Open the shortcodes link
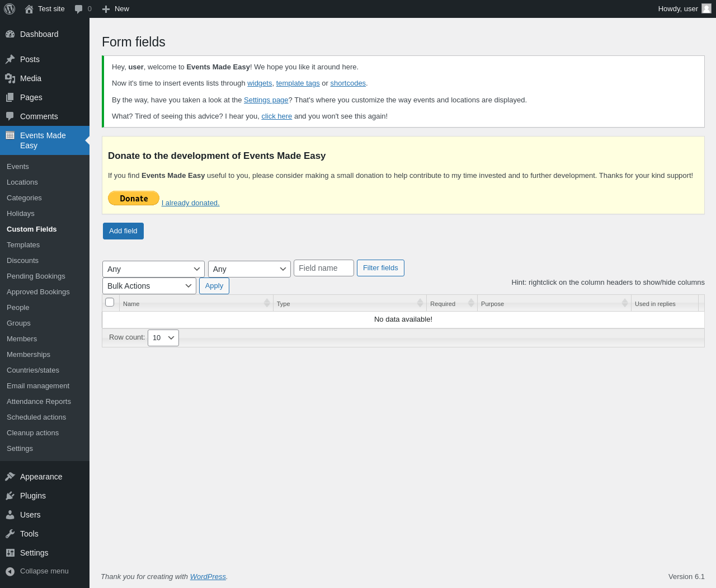Viewport: 716px width, 588px height. [348, 83]
